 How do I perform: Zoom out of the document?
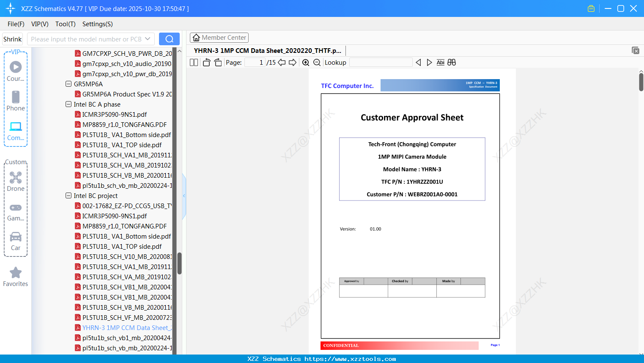(317, 63)
